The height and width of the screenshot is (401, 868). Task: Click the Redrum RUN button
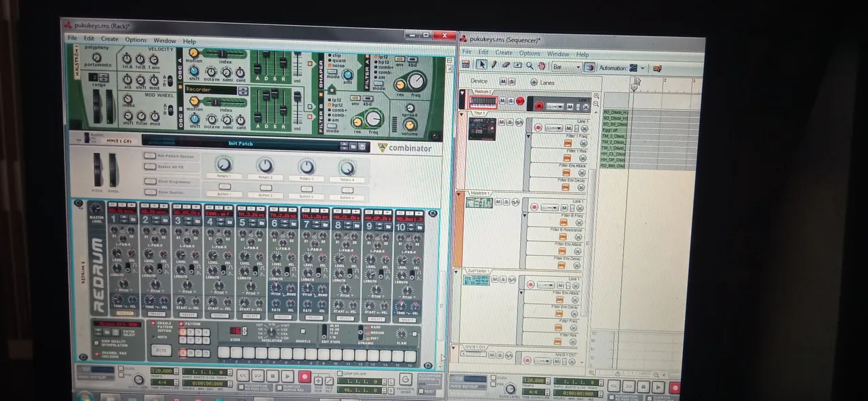point(161,350)
